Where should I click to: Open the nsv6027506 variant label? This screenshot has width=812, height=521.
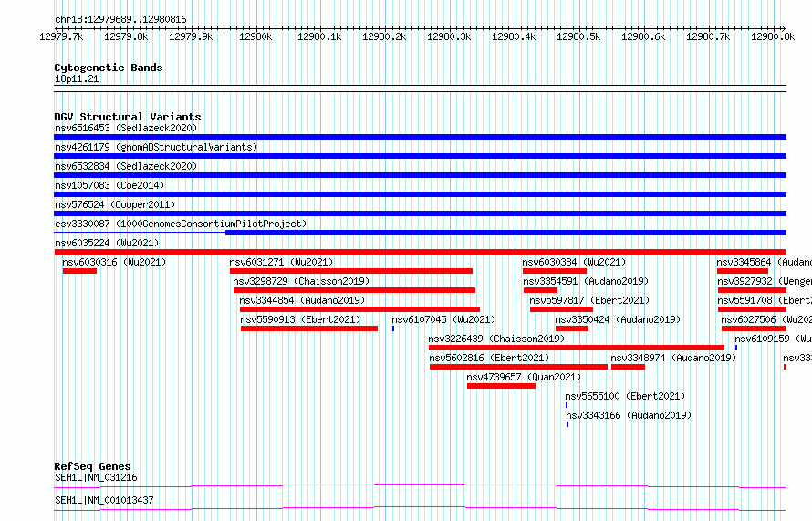coord(766,319)
